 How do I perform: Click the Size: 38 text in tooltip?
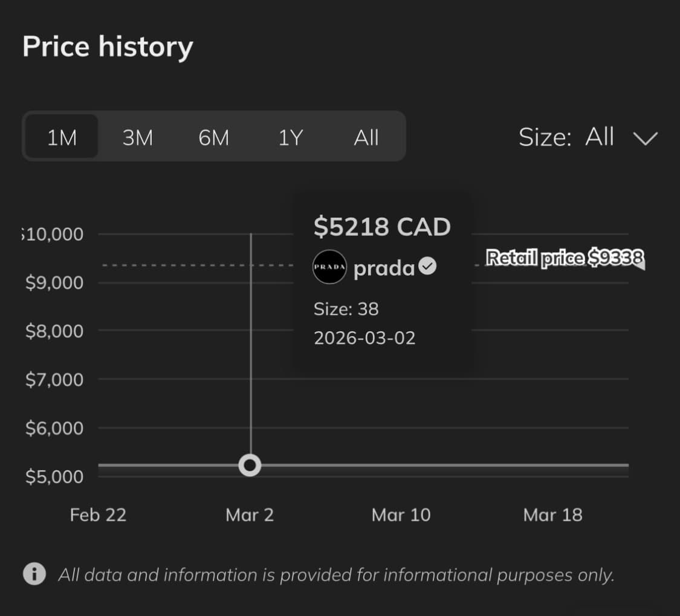pyautogui.click(x=346, y=309)
